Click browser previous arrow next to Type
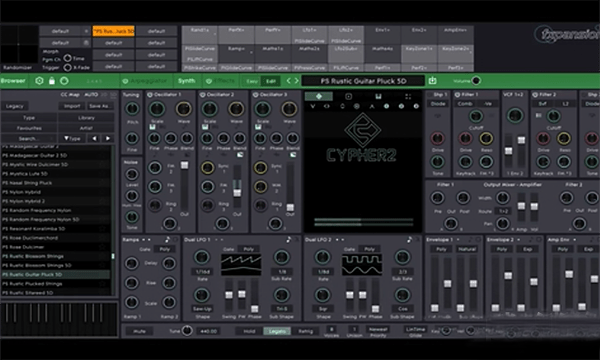The image size is (600, 360). coord(94,138)
